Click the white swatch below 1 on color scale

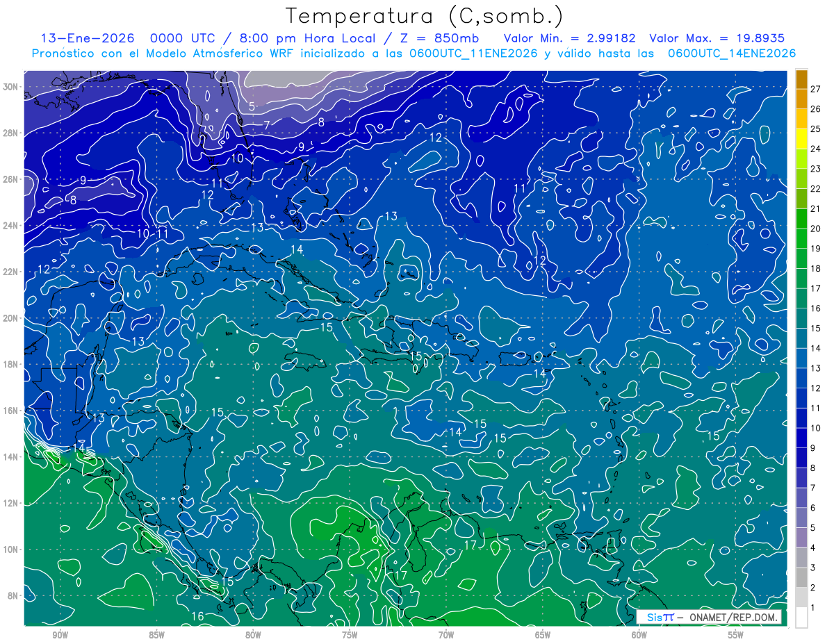click(801, 618)
